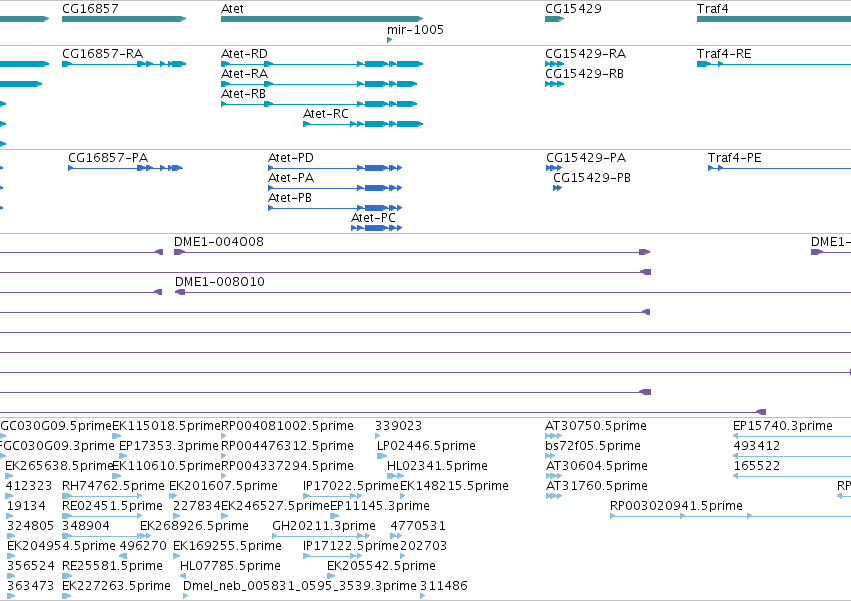Click the 493412 feature label

pos(757,446)
